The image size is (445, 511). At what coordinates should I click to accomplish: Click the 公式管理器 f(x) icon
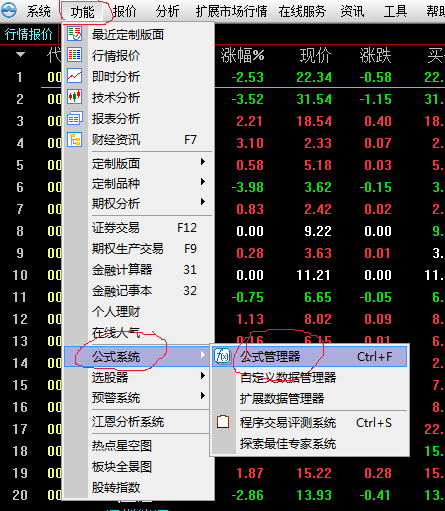(x=222, y=356)
